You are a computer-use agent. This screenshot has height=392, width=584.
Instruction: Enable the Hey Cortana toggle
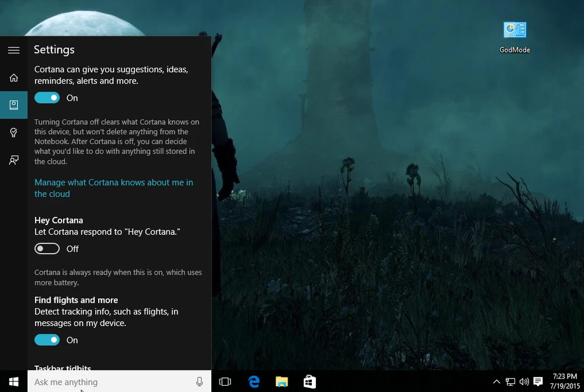click(x=47, y=249)
